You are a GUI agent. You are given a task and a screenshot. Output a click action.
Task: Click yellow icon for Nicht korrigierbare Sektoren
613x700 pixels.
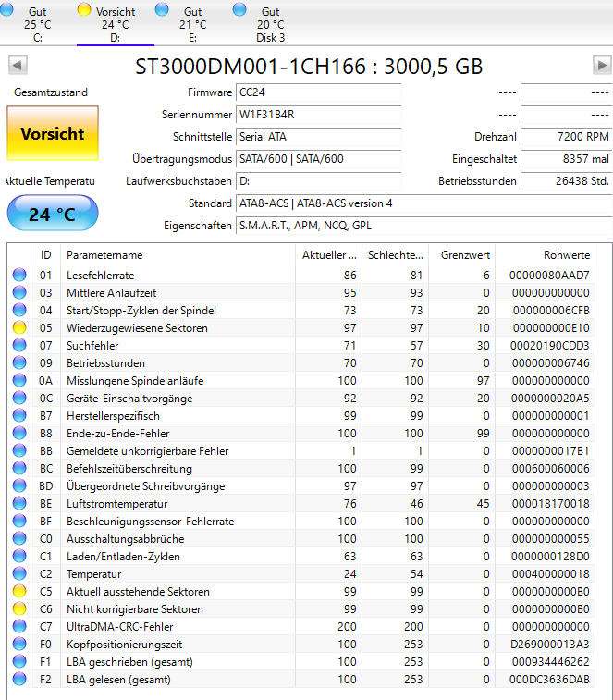tap(19, 609)
